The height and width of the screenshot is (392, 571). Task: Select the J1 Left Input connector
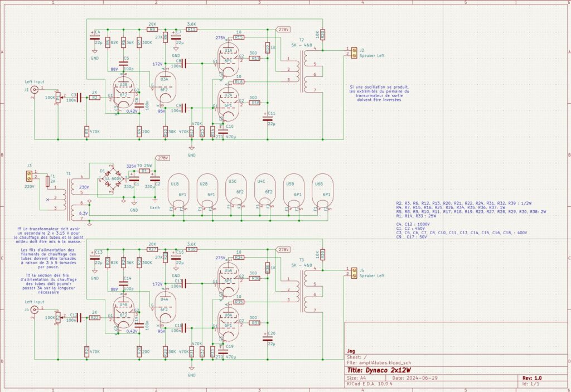(x=34, y=90)
